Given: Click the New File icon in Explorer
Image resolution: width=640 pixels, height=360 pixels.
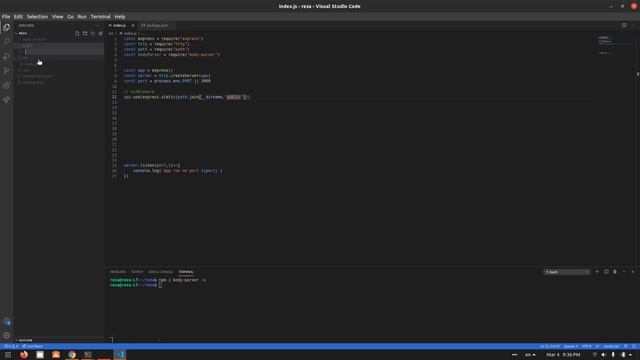Looking at the screenshot, I should tap(77, 33).
